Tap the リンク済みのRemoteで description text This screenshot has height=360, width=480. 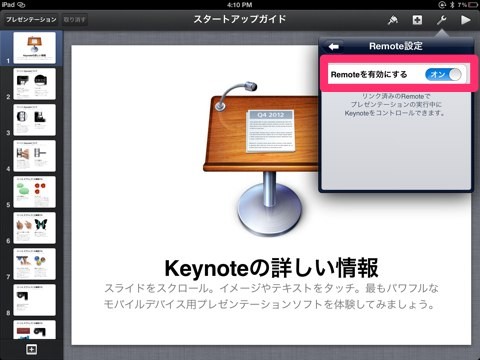[x=396, y=105]
